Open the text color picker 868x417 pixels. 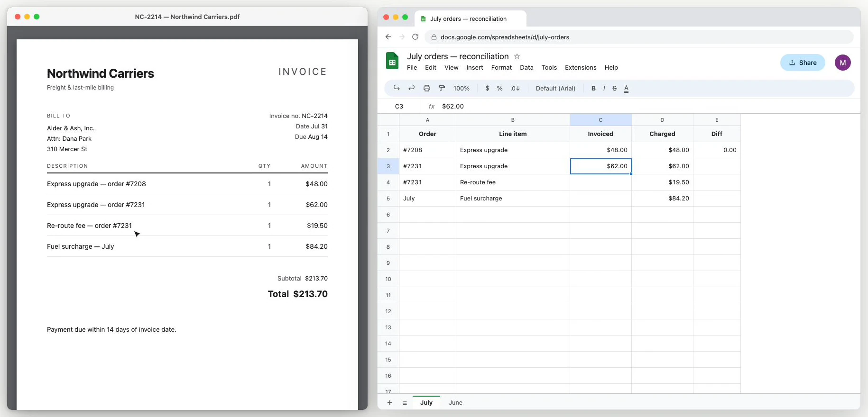click(626, 88)
